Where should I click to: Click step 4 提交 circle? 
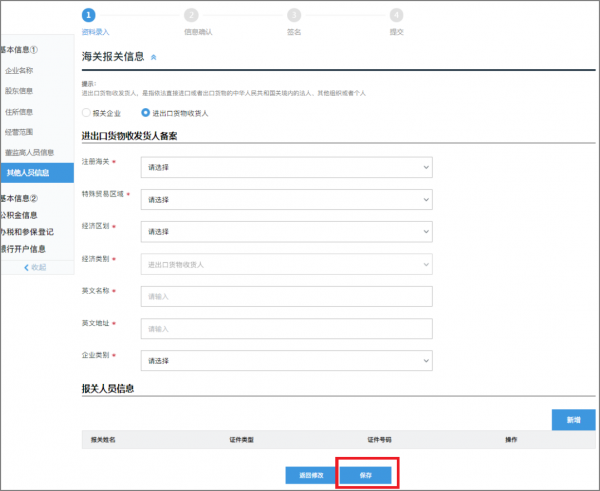396,15
